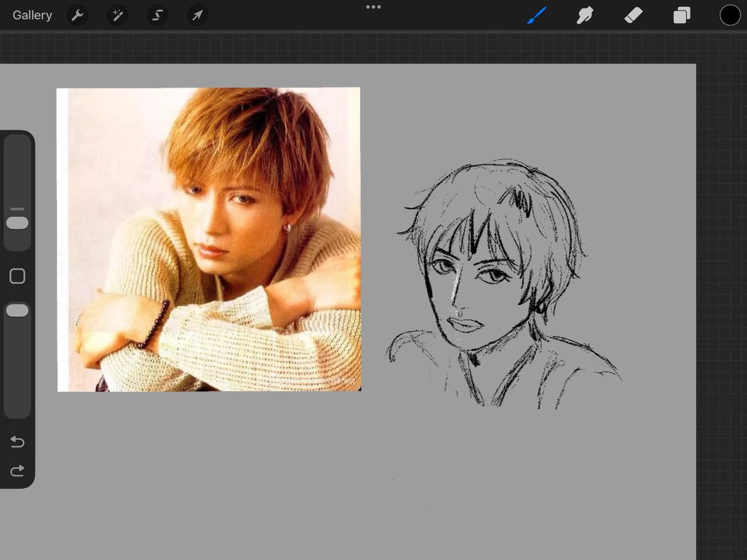The image size is (747, 560).
Task: Open the Adjustments magic wand menu
Action: pyautogui.click(x=117, y=16)
